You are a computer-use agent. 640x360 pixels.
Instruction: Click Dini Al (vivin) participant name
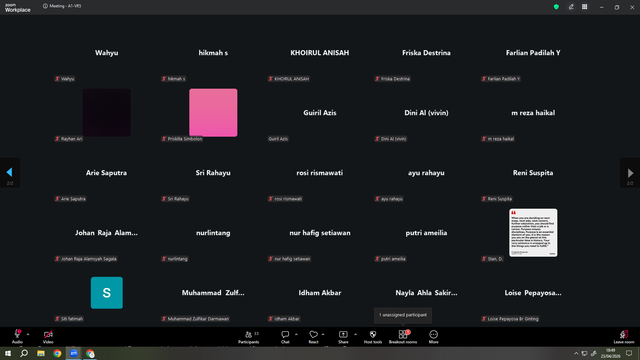[426, 113]
